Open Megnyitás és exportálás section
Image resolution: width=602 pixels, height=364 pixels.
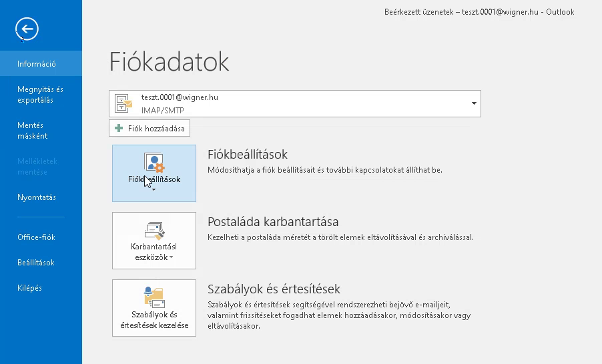tap(41, 95)
